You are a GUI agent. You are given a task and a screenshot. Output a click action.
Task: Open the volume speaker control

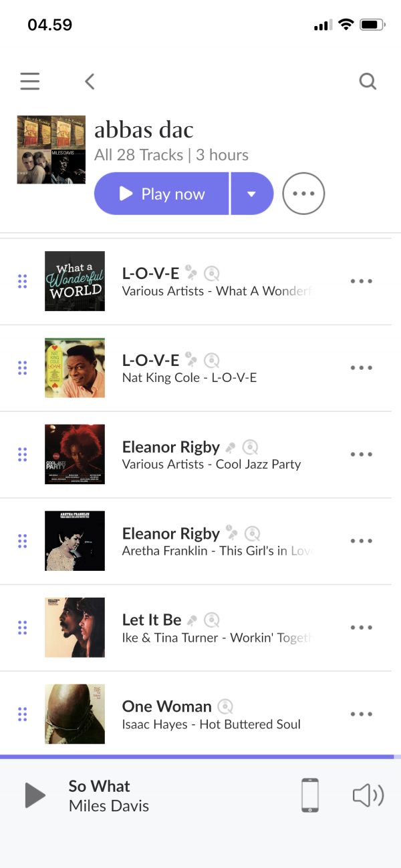368,795
